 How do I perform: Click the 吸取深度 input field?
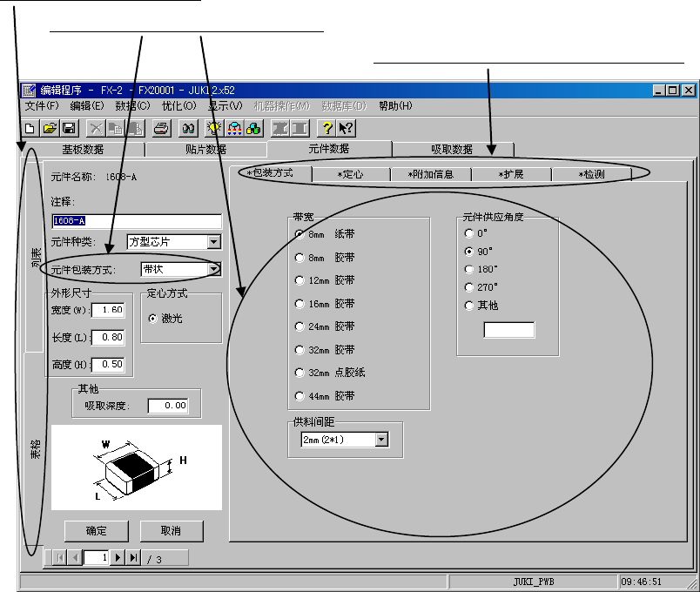[168, 405]
